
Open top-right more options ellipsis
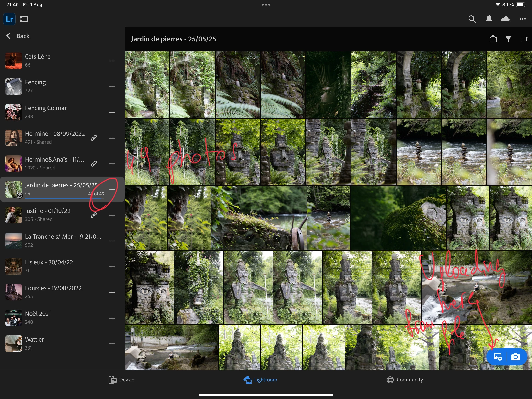(522, 19)
